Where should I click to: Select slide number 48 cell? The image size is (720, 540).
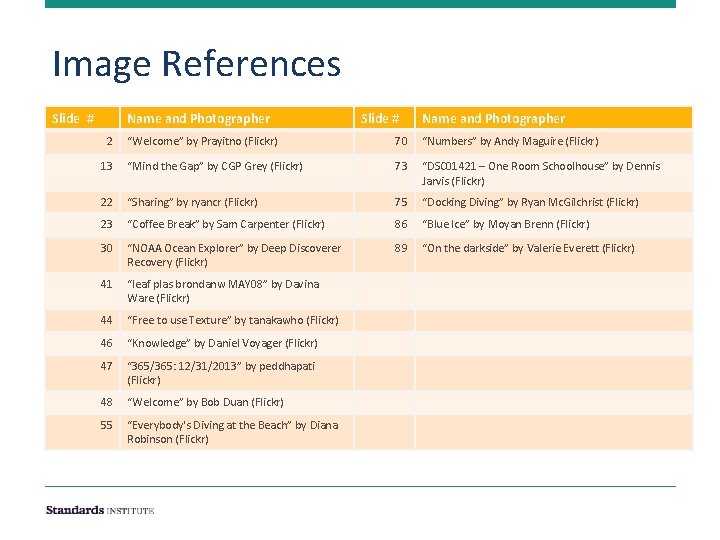click(x=83, y=402)
